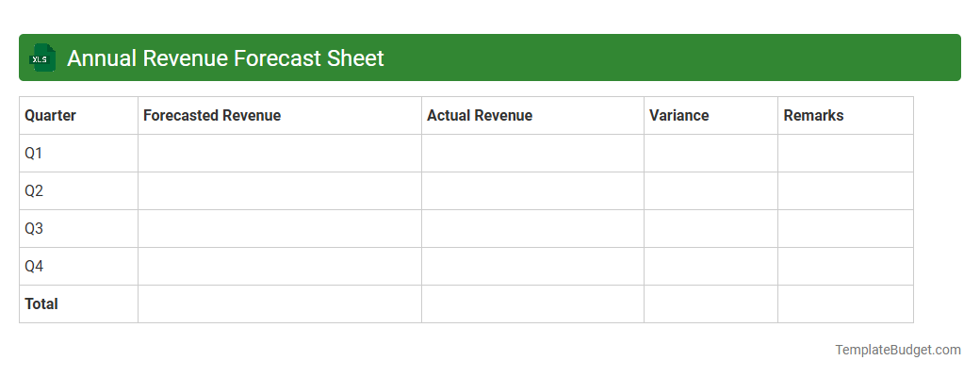The height and width of the screenshot is (377, 980).
Task: Click the Q1 Variance cell
Action: [x=711, y=154]
